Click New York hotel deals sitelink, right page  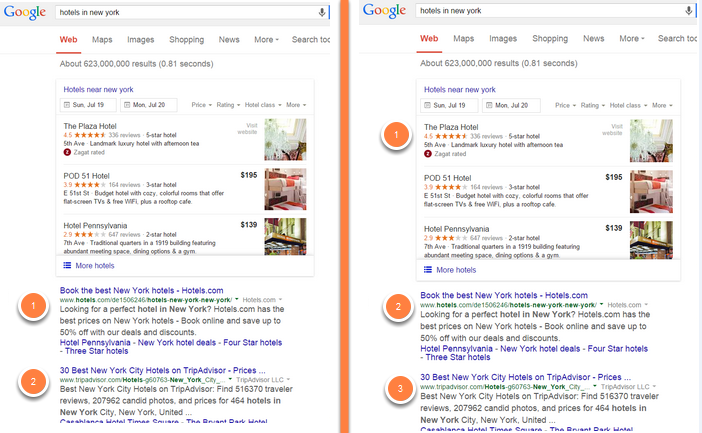(x=540, y=348)
